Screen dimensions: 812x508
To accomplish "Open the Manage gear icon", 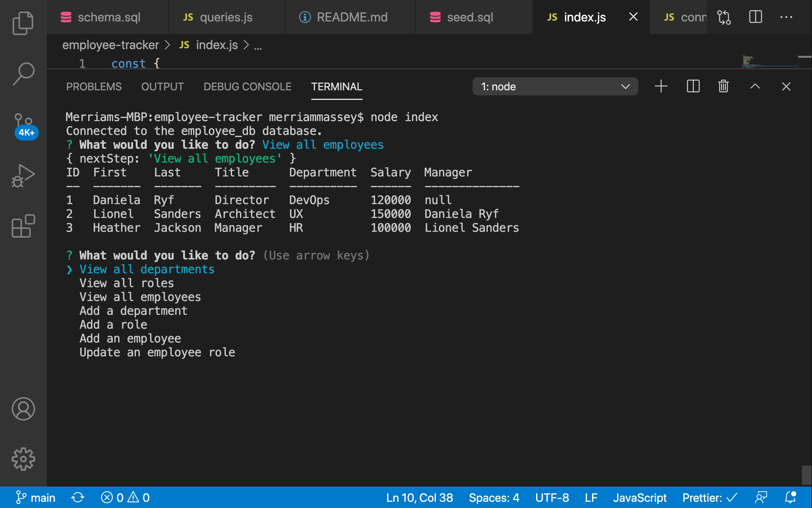I will pos(23,459).
